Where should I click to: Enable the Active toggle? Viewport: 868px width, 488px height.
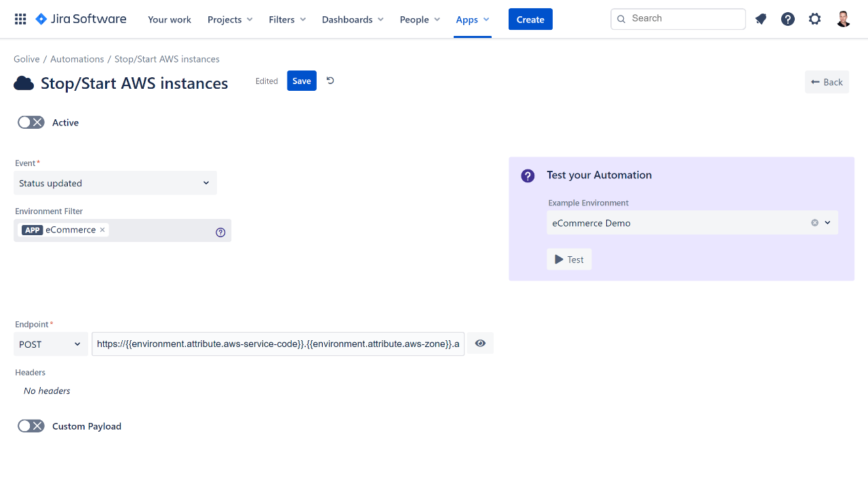coord(31,122)
